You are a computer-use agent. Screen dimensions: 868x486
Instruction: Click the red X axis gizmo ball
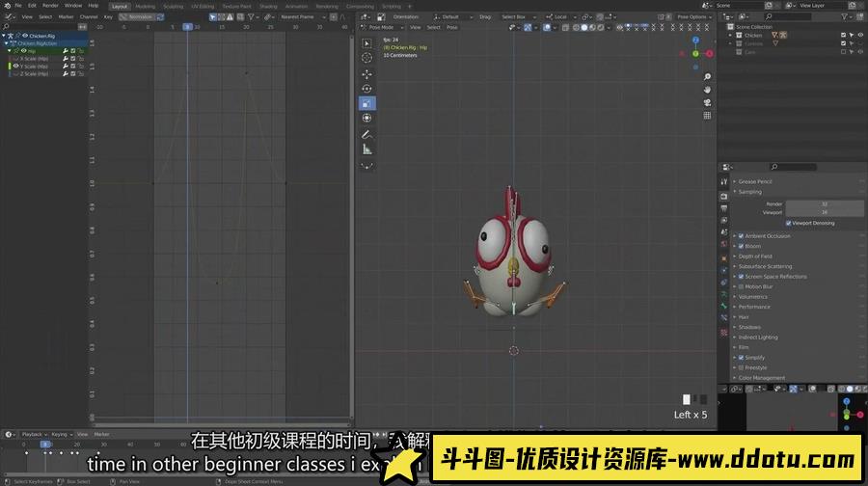pos(709,54)
